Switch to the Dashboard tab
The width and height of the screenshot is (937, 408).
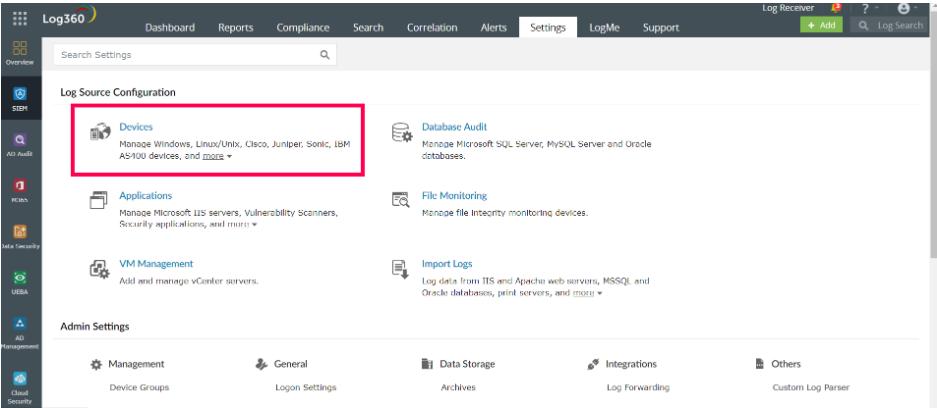(169, 28)
